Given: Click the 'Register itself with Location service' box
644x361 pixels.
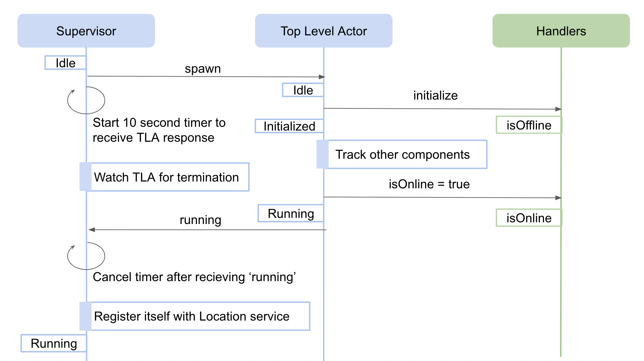Looking at the screenshot, I should click(x=192, y=316).
